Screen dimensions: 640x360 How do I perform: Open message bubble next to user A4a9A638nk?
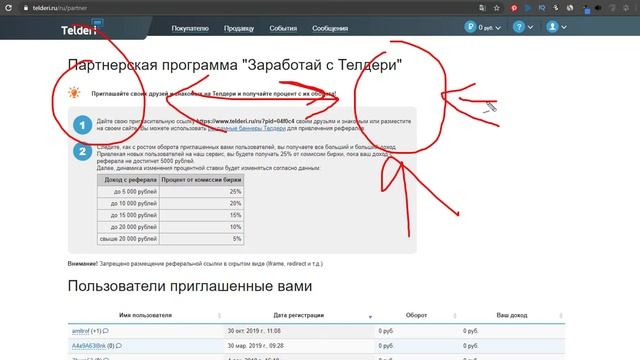[118, 346]
